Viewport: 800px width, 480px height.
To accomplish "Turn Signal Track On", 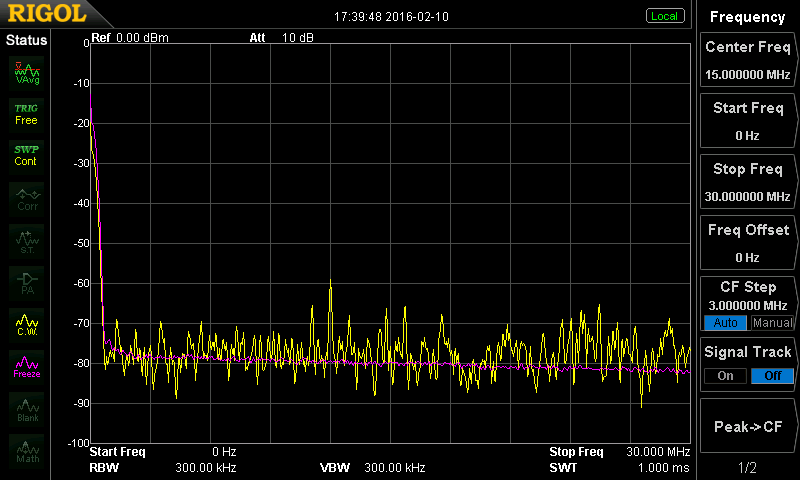I will (724, 375).
